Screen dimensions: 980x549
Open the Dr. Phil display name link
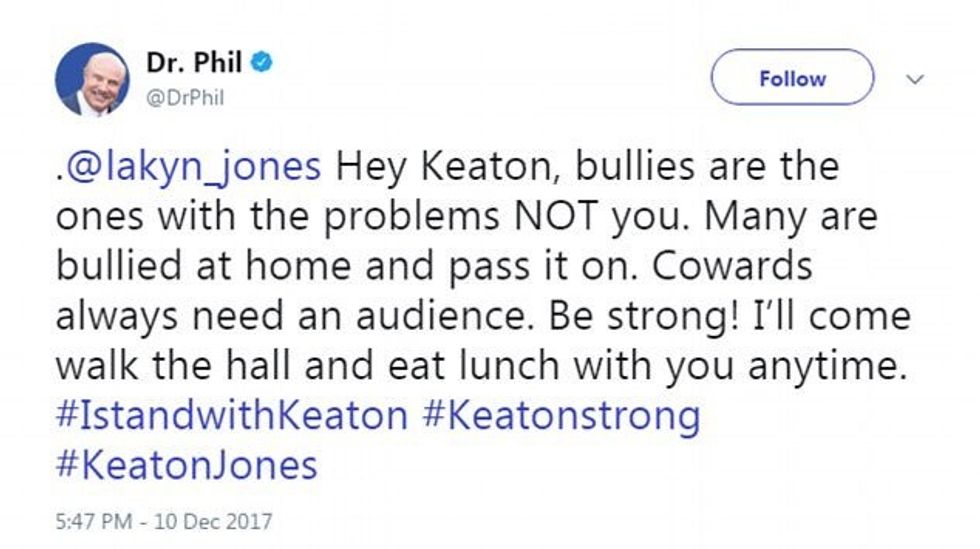point(194,62)
